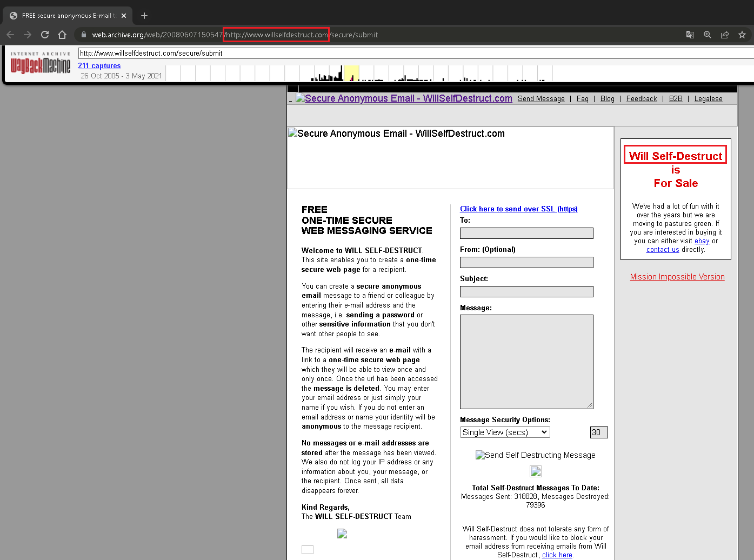Open the Blog menu link
754x560 pixels.
[608, 98]
